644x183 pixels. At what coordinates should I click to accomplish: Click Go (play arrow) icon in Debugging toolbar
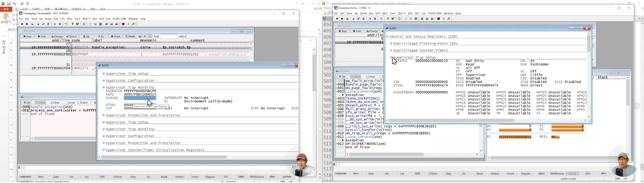[55, 24]
